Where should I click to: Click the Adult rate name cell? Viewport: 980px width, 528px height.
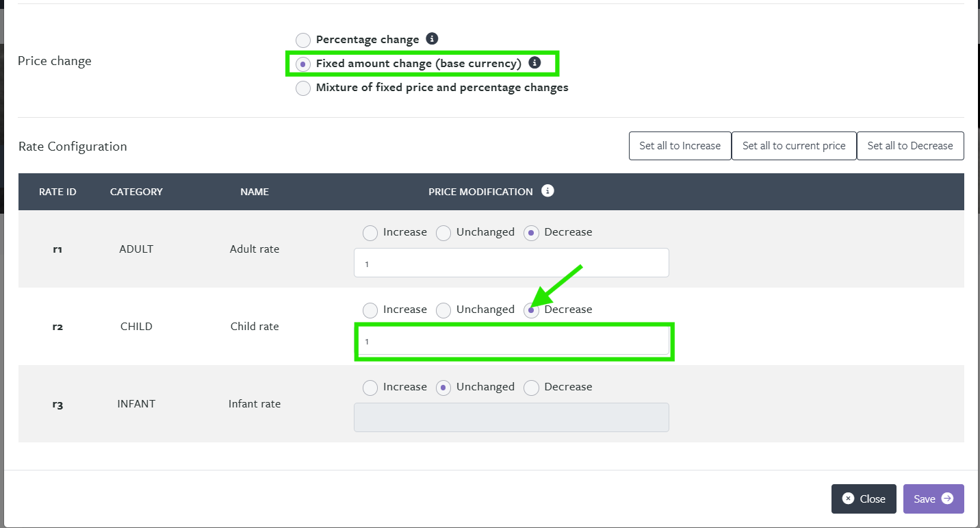point(255,249)
